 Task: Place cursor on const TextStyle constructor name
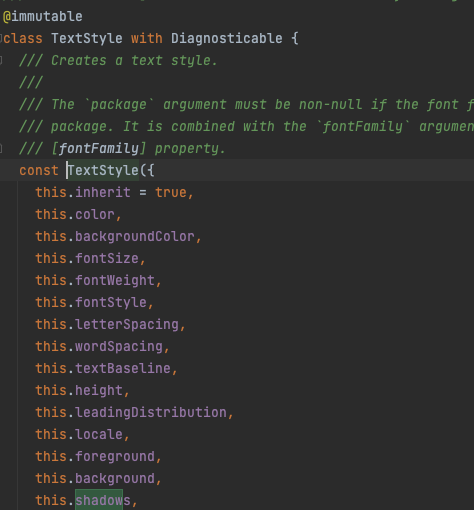click(103, 170)
